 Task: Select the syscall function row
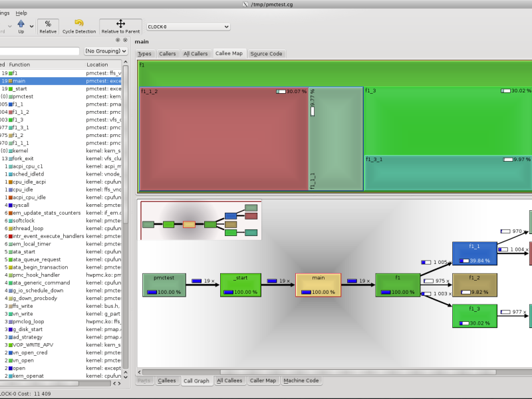pyautogui.click(x=61, y=205)
